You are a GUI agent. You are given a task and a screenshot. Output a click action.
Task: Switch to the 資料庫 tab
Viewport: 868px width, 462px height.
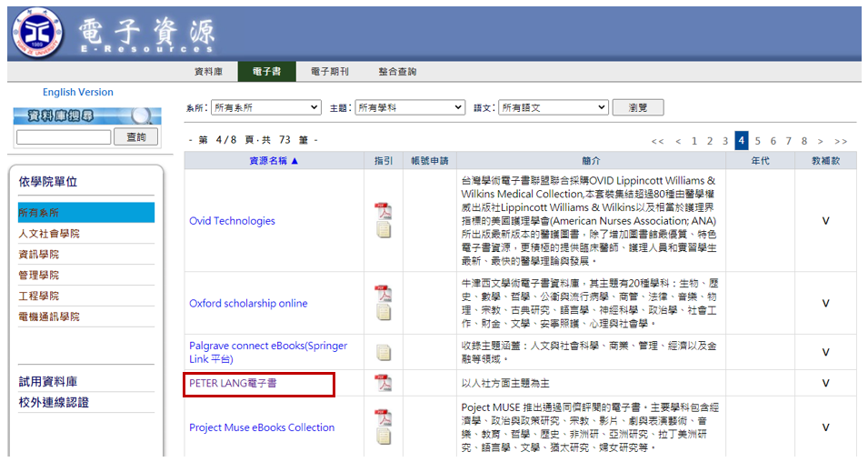[x=209, y=72]
